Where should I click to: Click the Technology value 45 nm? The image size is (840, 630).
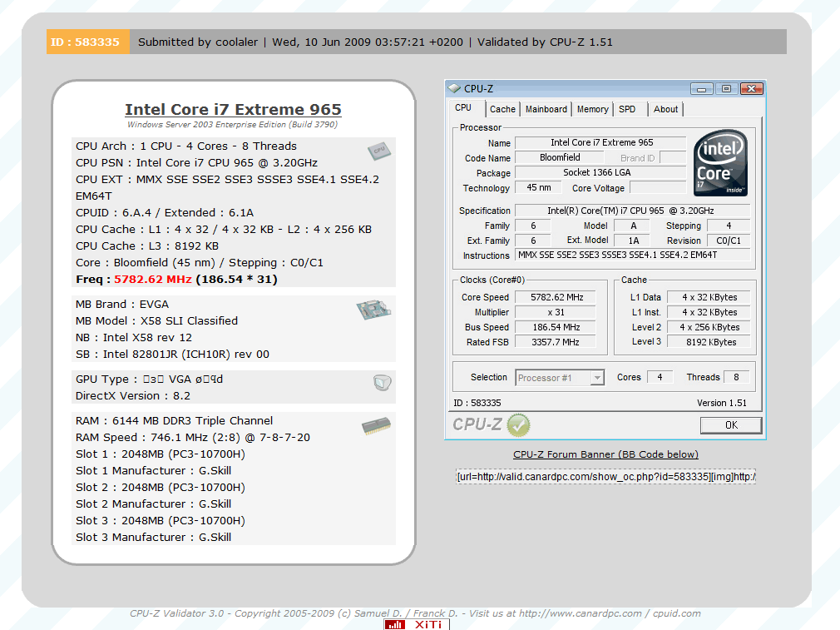[538, 187]
